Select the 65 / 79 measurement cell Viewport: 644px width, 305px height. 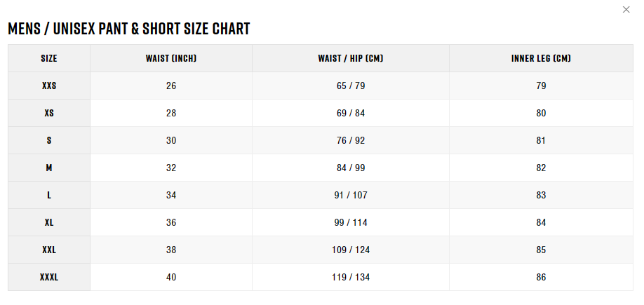(350, 86)
